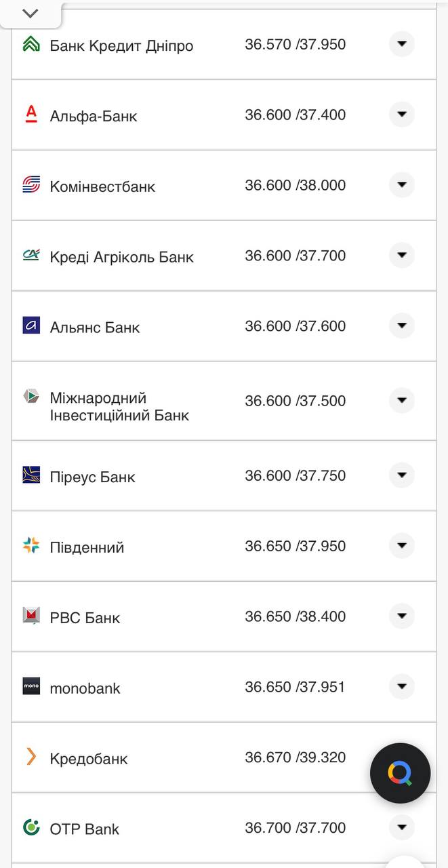This screenshot has height=868, width=448.
Task: Select the OTP Bank green logo
Action: tap(32, 827)
